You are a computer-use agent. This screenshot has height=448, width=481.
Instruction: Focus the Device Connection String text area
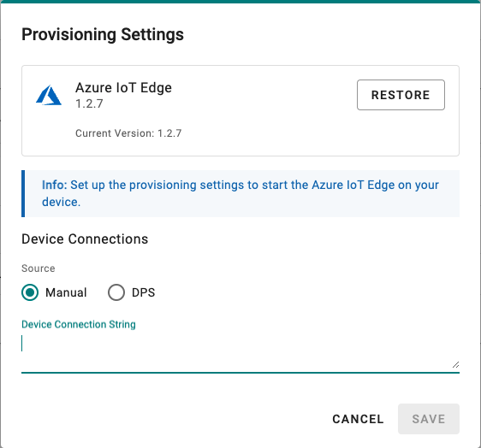coord(240,351)
